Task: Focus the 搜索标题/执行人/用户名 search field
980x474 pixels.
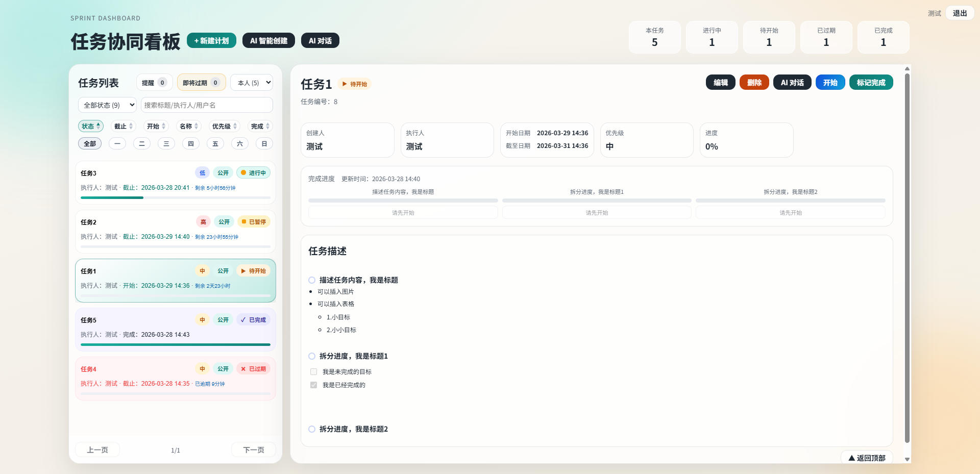Action: point(207,105)
